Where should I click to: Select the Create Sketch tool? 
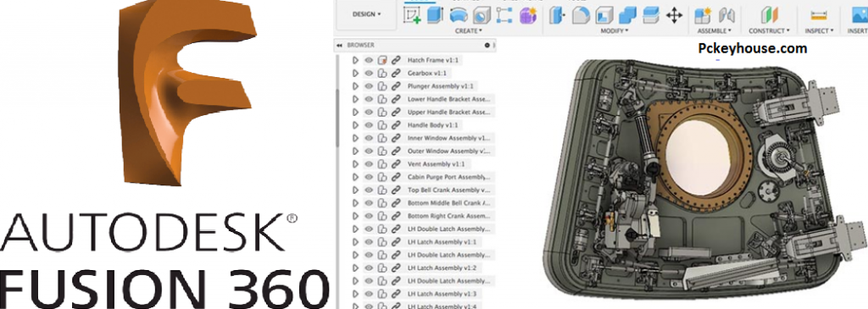411,16
